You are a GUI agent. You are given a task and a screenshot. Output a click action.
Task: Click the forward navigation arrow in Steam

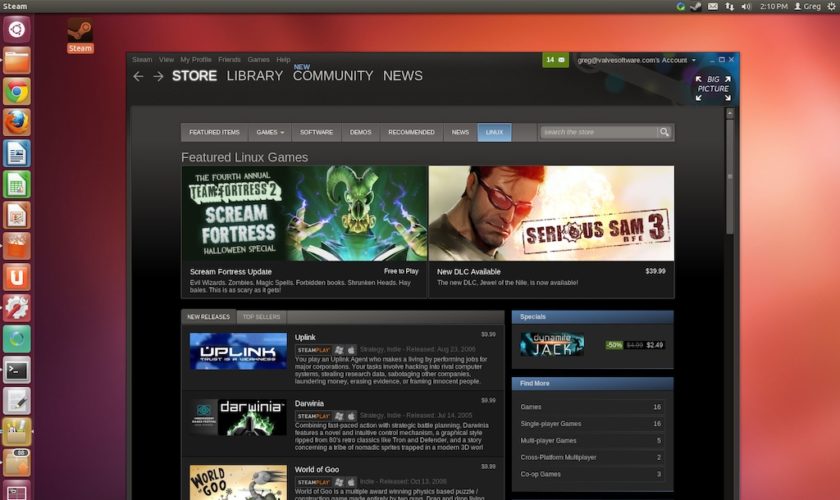158,77
